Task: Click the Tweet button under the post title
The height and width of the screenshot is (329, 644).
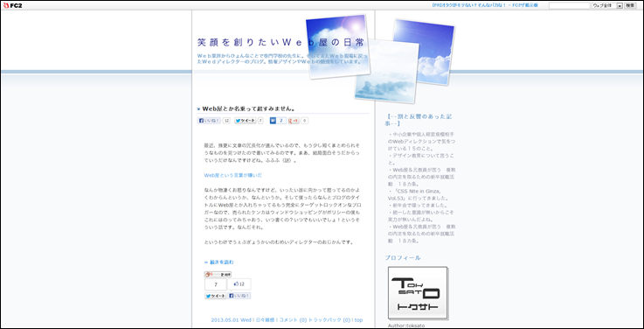Action: click(x=246, y=121)
